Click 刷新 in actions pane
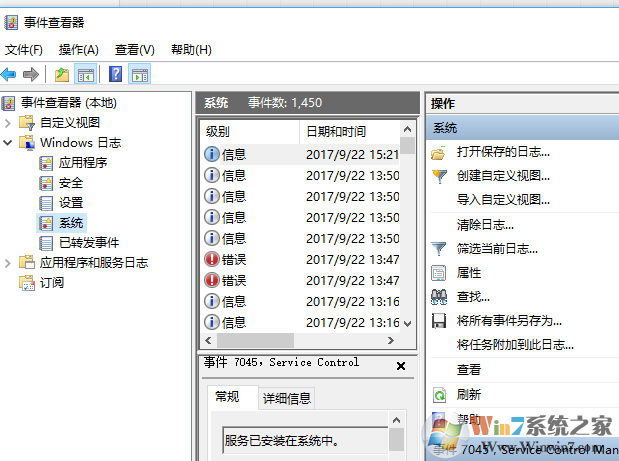Viewport: 619px width, 461px height. click(469, 395)
